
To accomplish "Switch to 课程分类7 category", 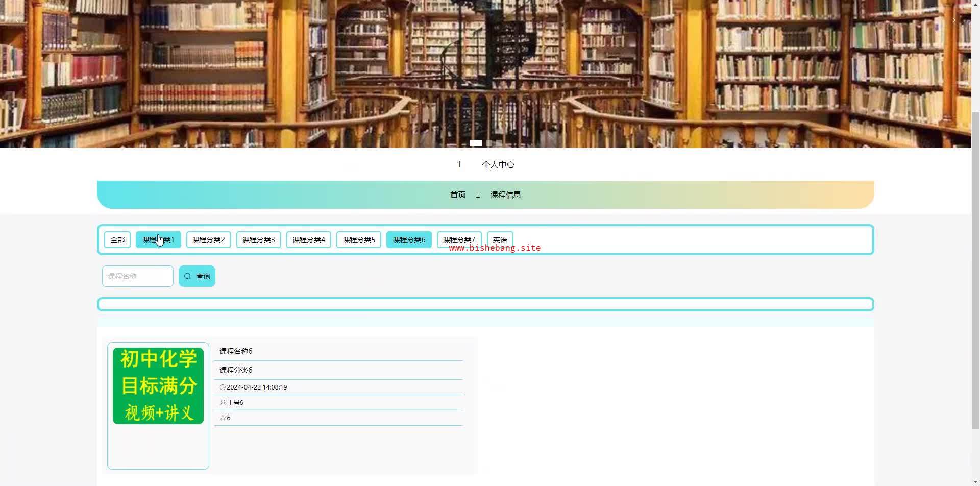I will pyautogui.click(x=459, y=240).
